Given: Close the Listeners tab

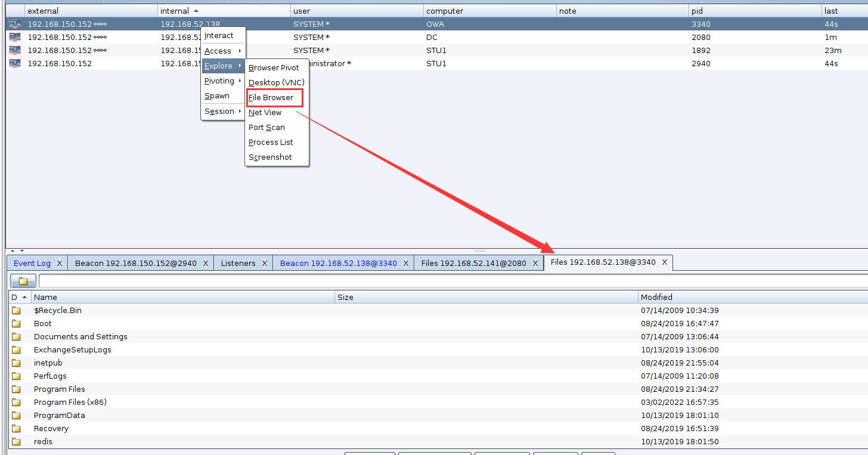Looking at the screenshot, I should (x=265, y=263).
